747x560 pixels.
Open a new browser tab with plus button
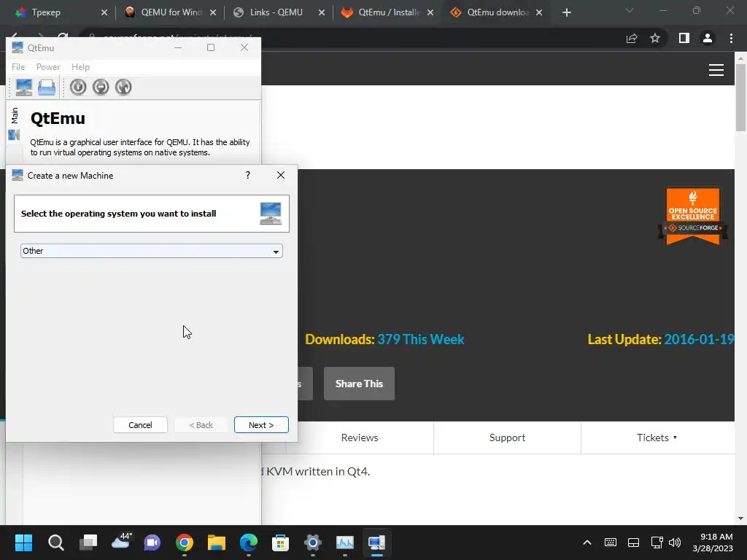(x=566, y=12)
